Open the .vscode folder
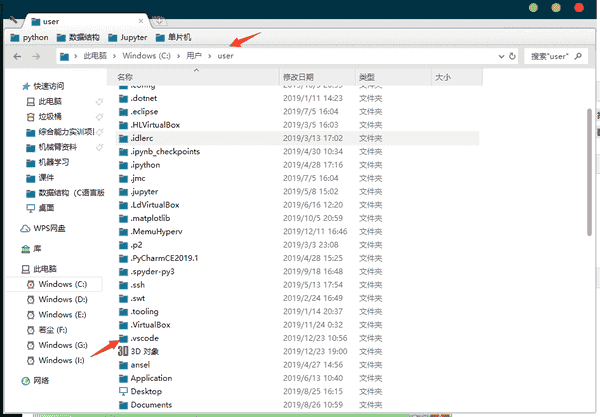The image size is (600, 417). point(146,339)
